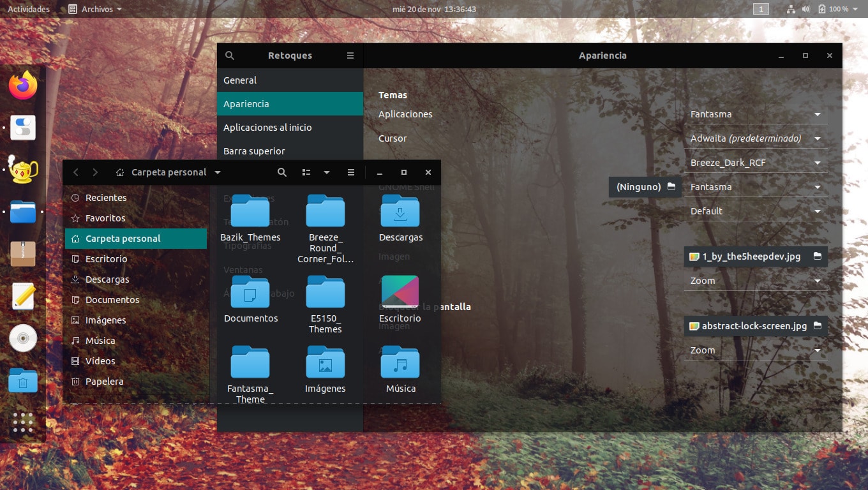Toggle list view in Files toolbar
This screenshot has width=868, height=490.
coord(306,172)
